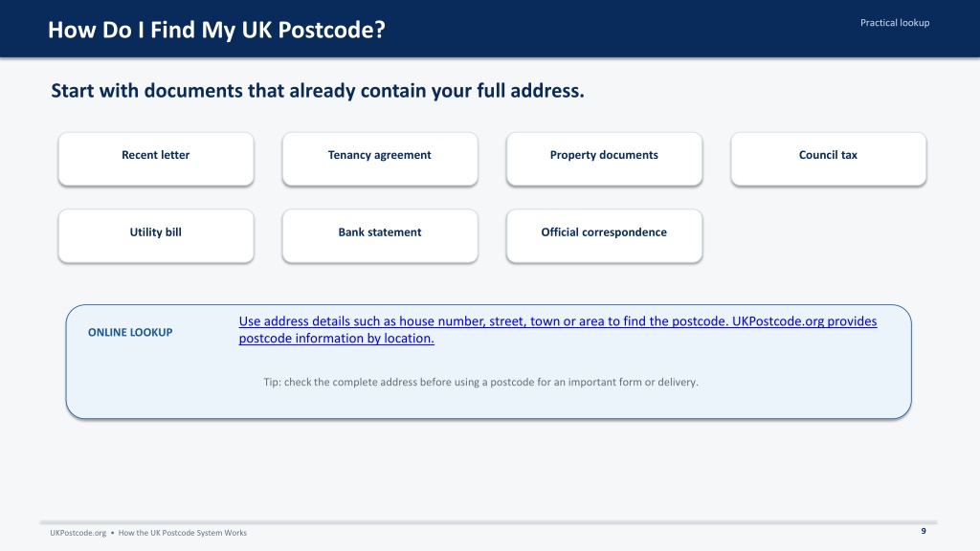Click the Property documents card

(x=605, y=159)
